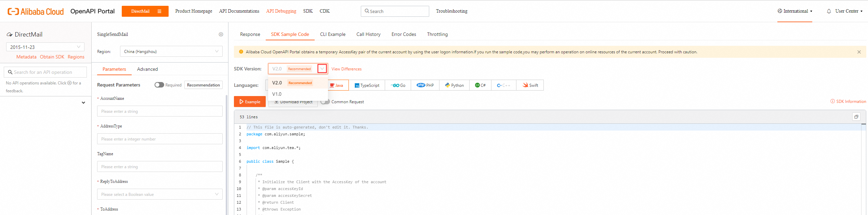Click the globe icon beside International

click(780, 11)
